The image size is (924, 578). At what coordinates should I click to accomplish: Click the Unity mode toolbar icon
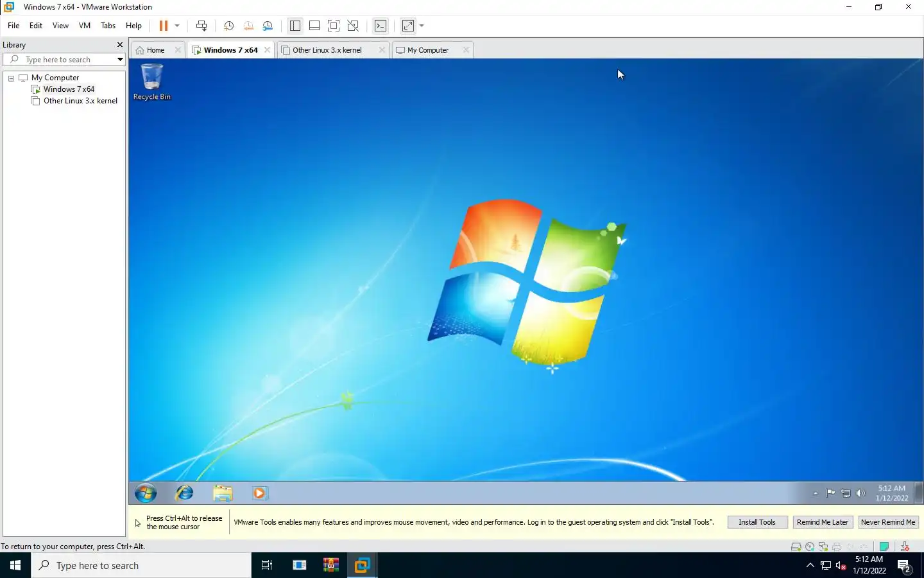pyautogui.click(x=353, y=26)
